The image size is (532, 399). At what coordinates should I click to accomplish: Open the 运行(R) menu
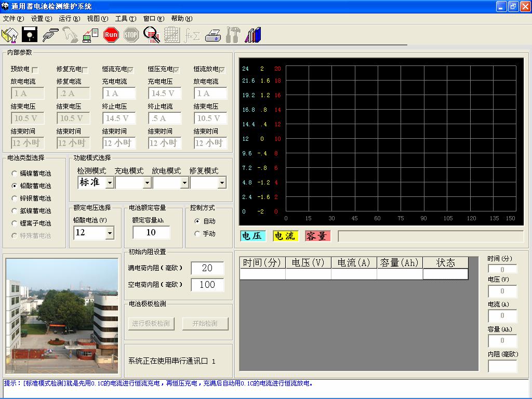(69, 19)
